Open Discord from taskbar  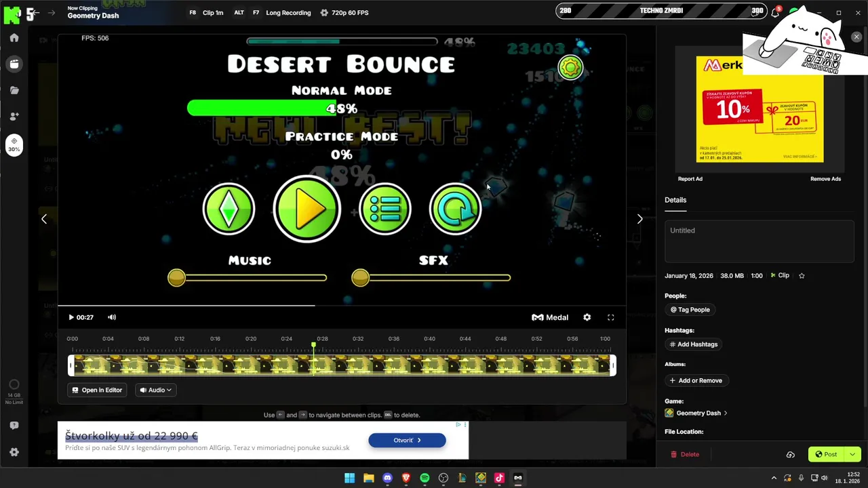[387, 478]
